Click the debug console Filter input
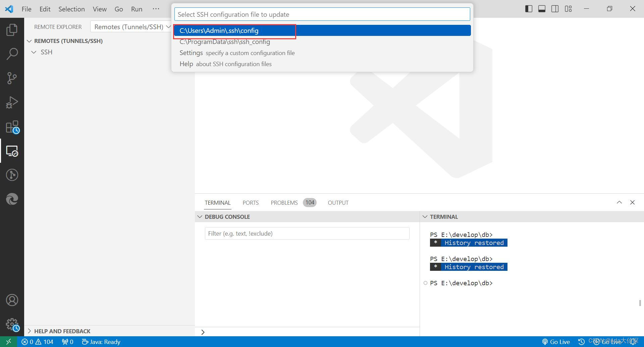Screen dimensions: 644x347 [307, 234]
